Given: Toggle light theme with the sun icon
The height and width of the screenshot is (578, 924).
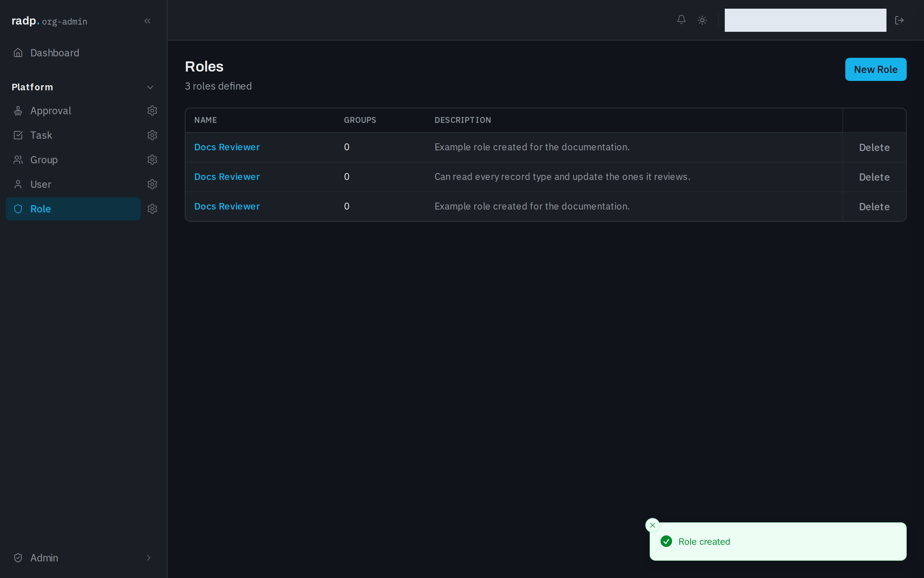Looking at the screenshot, I should pos(702,20).
